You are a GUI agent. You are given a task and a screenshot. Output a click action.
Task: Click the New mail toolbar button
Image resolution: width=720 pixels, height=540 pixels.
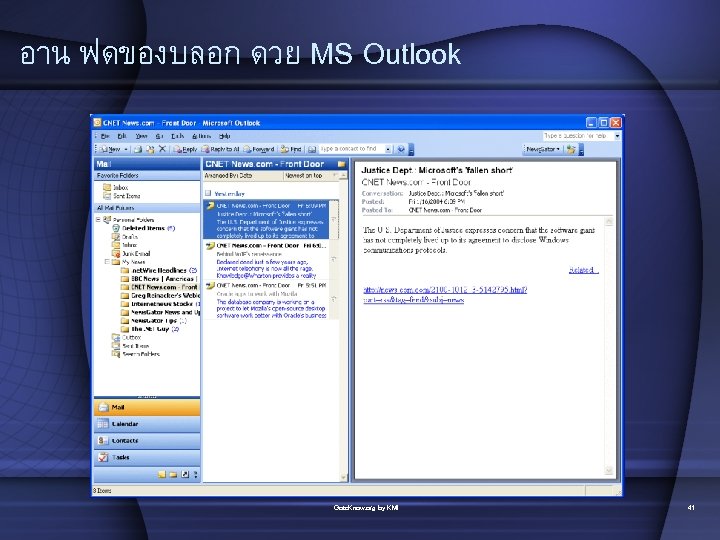110,149
